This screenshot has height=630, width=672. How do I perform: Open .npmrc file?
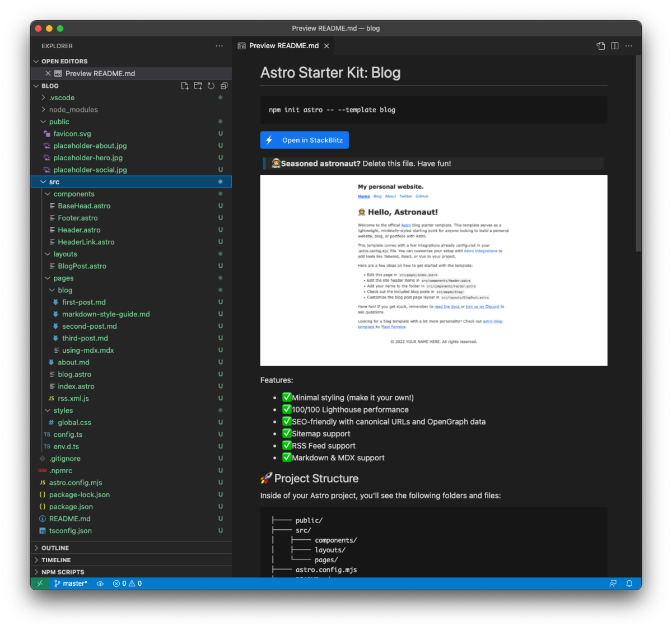click(131, 471)
